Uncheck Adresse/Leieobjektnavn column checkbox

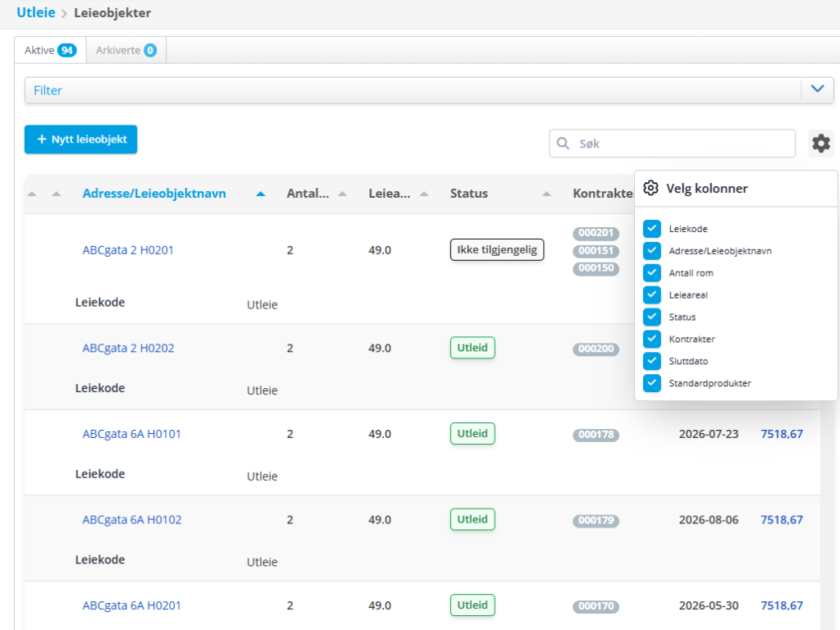(652, 251)
